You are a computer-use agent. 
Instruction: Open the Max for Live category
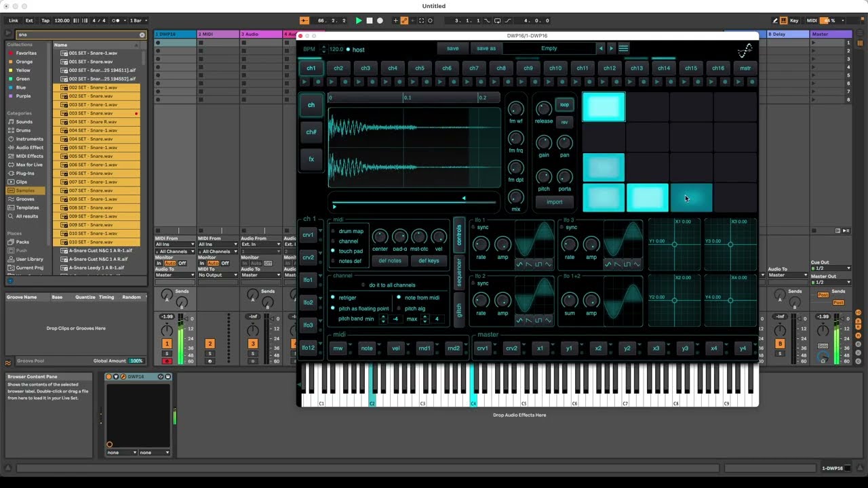tap(29, 165)
